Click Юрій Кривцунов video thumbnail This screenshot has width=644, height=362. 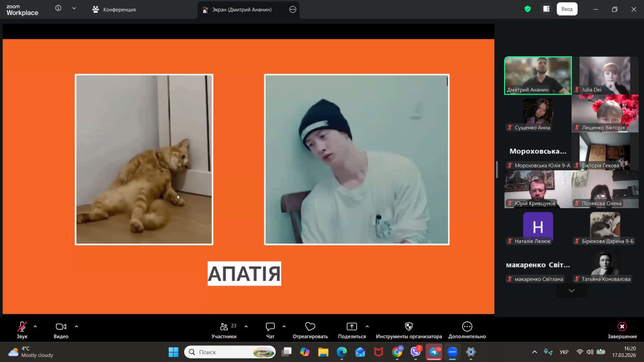pos(537,189)
